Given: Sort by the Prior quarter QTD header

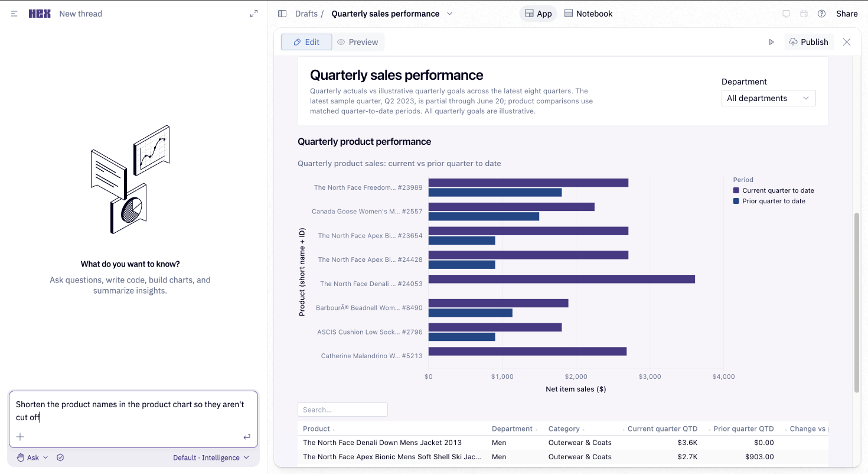Looking at the screenshot, I should [x=743, y=428].
